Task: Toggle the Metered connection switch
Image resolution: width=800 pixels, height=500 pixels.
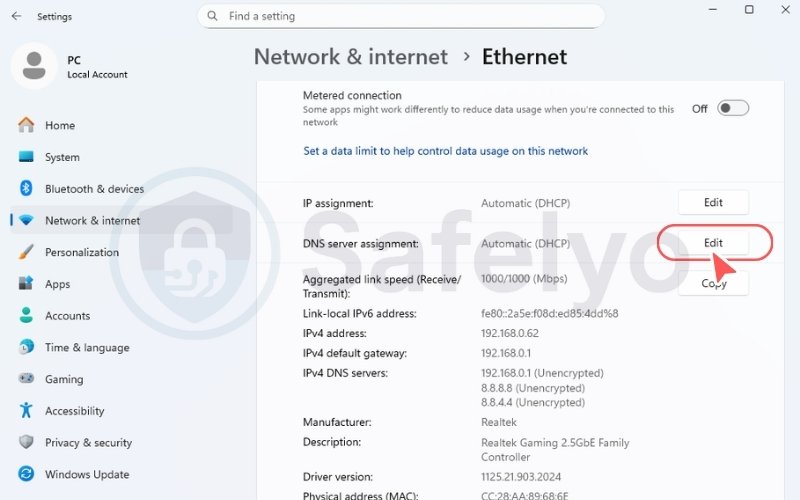Action: click(732, 109)
